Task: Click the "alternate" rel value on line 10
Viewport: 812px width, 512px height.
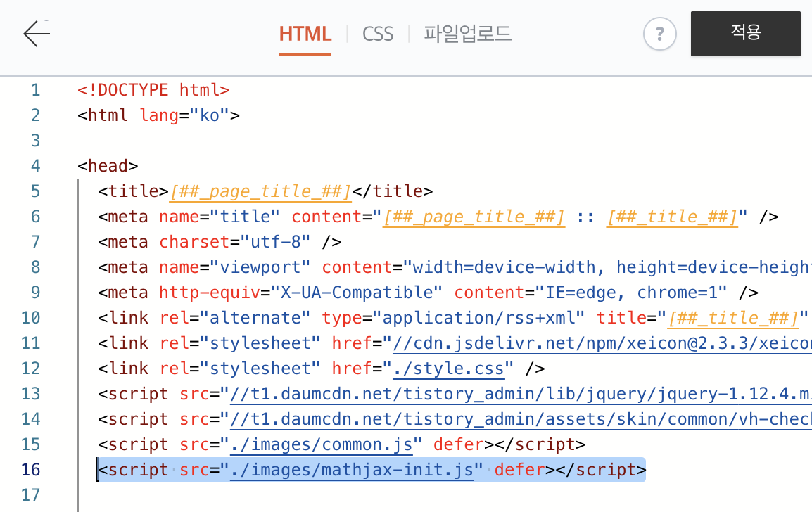Action: 255,318
